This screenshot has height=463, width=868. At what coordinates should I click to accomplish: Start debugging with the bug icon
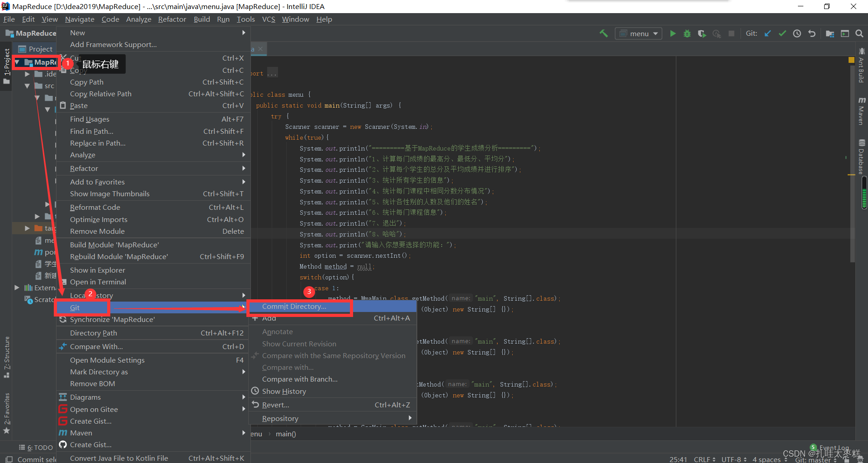tap(687, 33)
